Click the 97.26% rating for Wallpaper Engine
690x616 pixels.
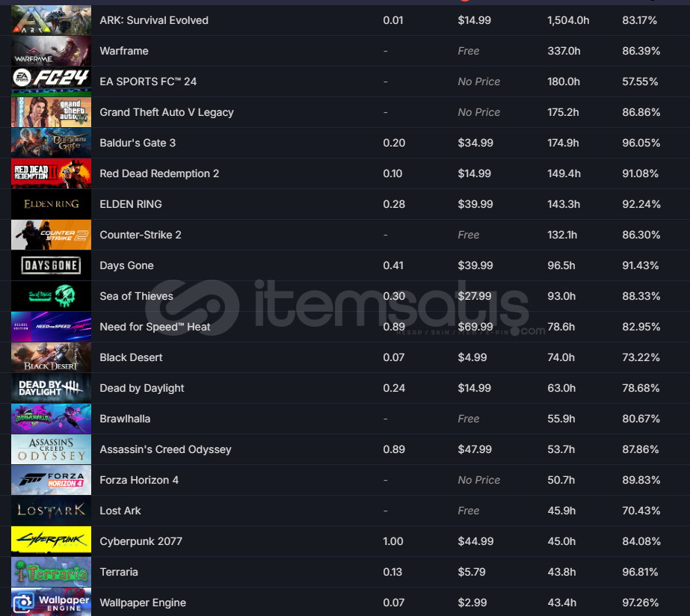coord(640,603)
